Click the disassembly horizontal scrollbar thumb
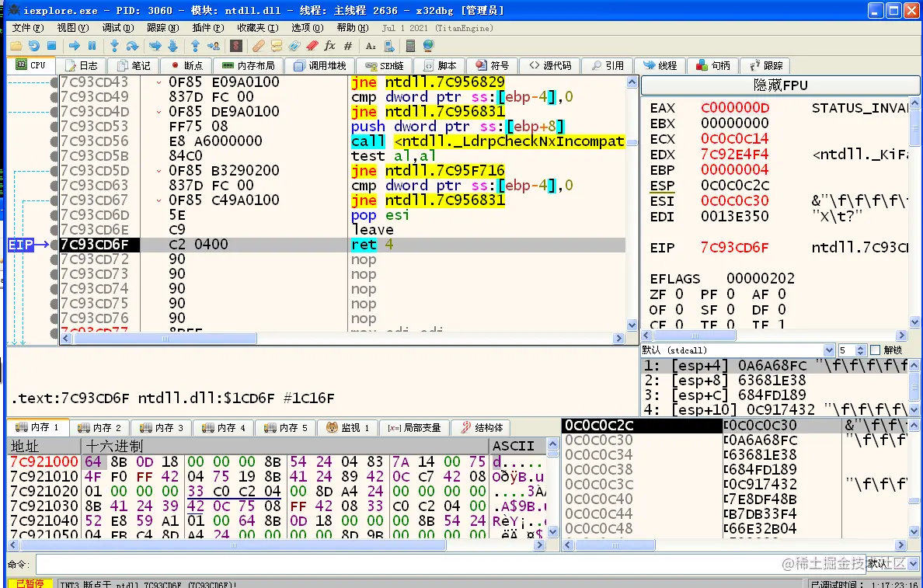This screenshot has width=923, height=588. (164, 339)
